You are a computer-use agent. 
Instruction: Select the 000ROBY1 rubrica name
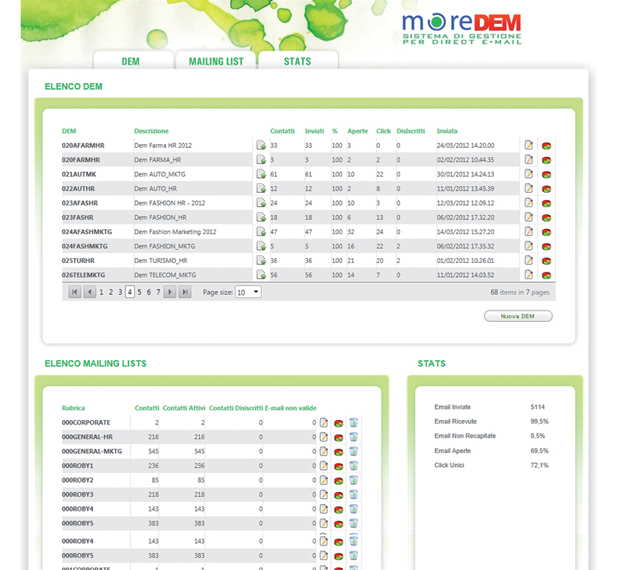pyautogui.click(x=78, y=466)
